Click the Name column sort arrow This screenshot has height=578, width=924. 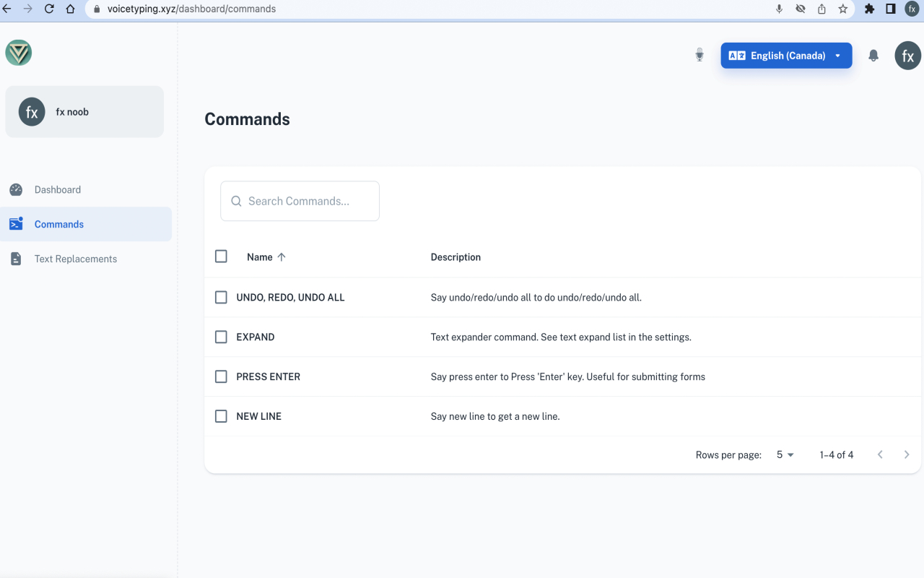pos(282,257)
